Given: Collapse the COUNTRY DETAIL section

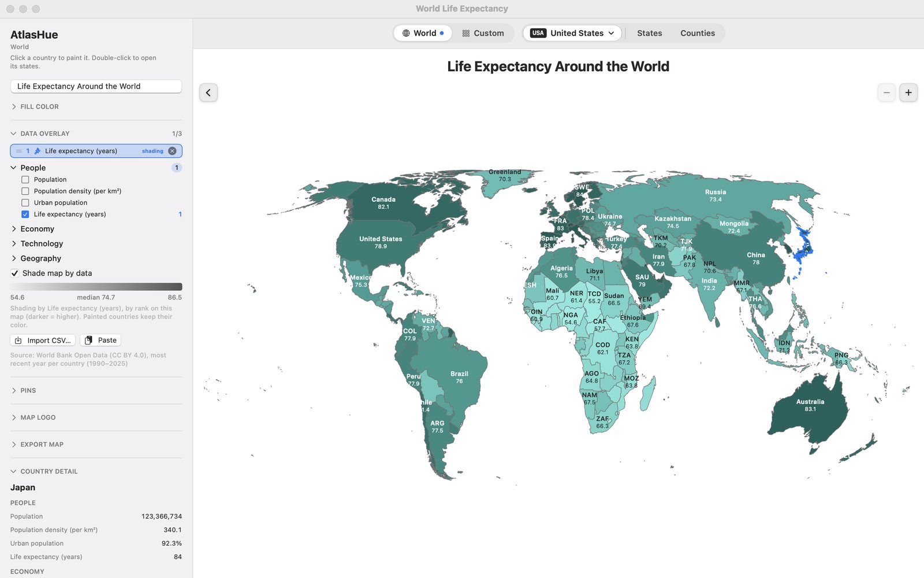Looking at the screenshot, I should pos(44,472).
